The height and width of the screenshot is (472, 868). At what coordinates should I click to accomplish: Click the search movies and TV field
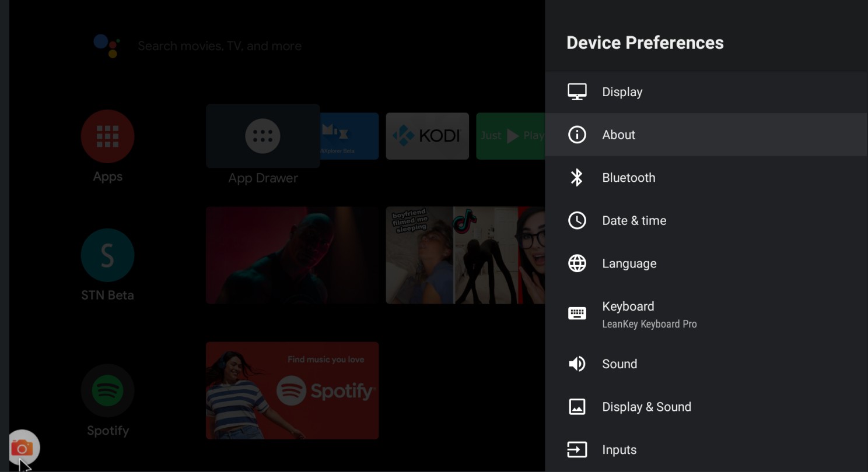[219, 46]
